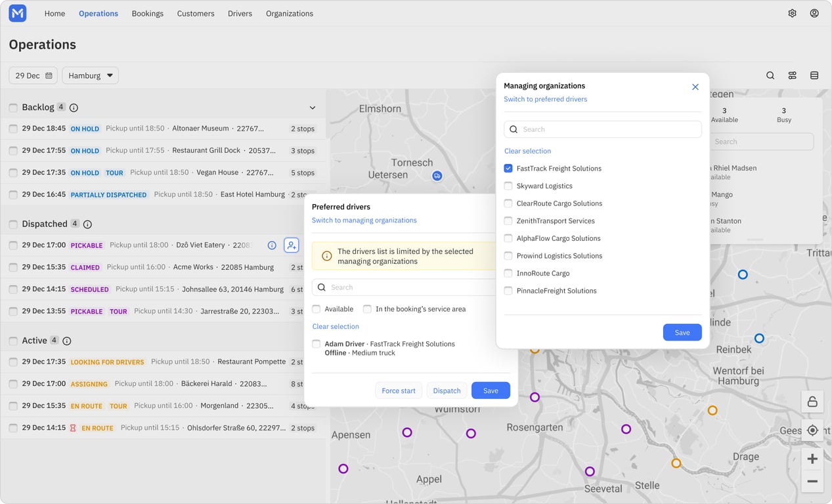Image resolution: width=832 pixels, height=504 pixels.
Task: Collapse the Backlog section chevron
Action: coord(313,108)
